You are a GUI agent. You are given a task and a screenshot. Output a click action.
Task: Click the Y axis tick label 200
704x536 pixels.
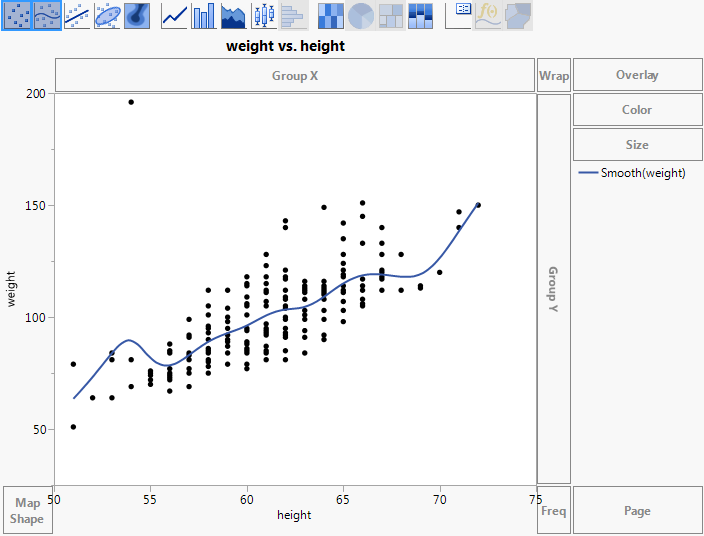tap(35, 94)
